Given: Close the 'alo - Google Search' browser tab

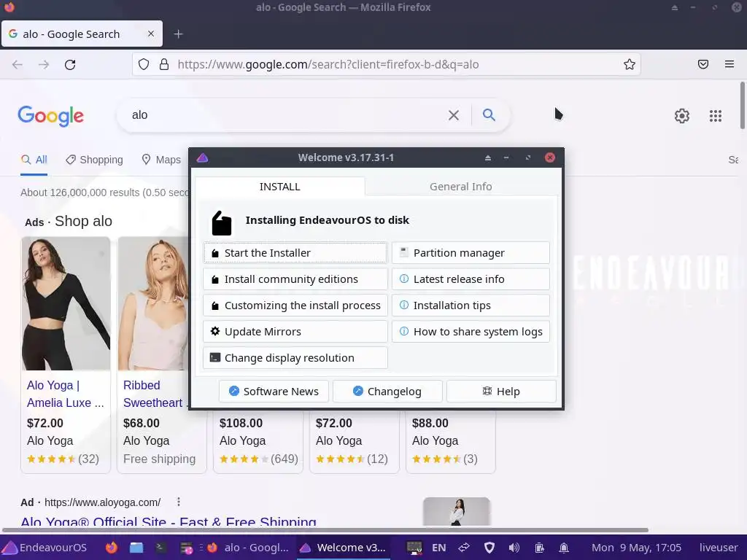Looking at the screenshot, I should click(150, 34).
